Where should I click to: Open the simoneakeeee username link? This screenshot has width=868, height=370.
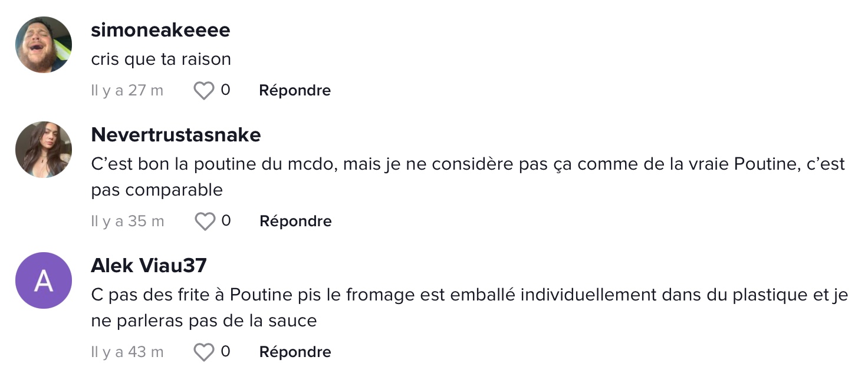pos(160,30)
